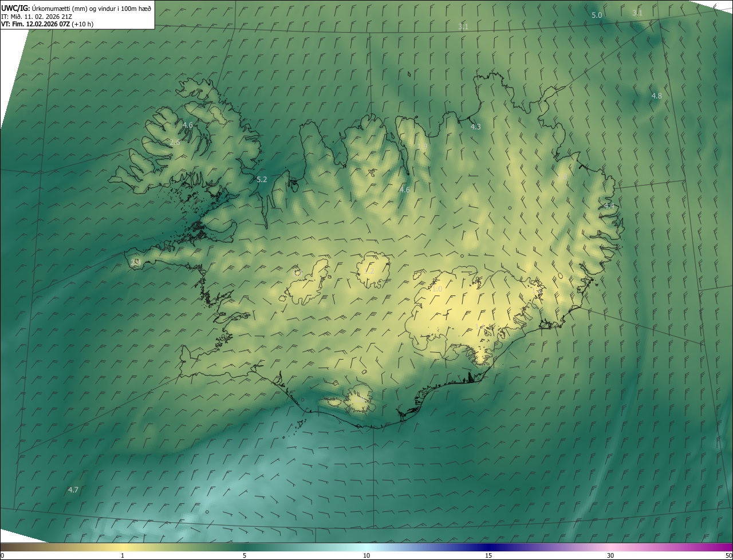Click the 4.3 value on the north coast
The width and height of the screenshot is (733, 560).
coord(475,127)
